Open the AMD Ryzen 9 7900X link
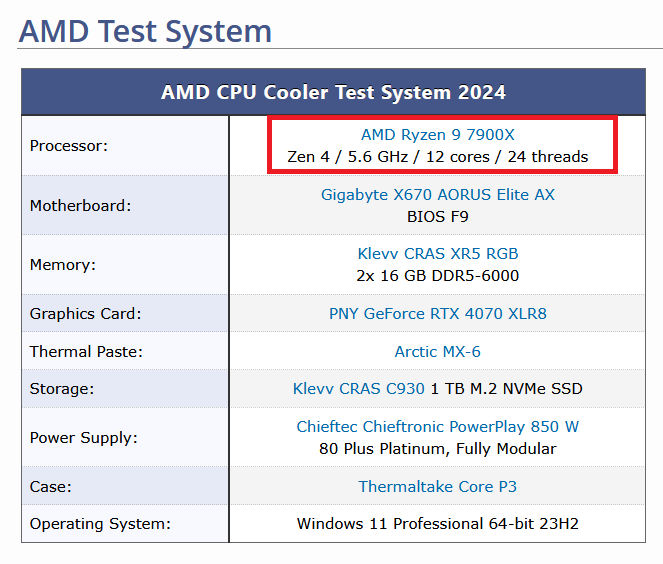663x564 pixels. click(x=438, y=134)
